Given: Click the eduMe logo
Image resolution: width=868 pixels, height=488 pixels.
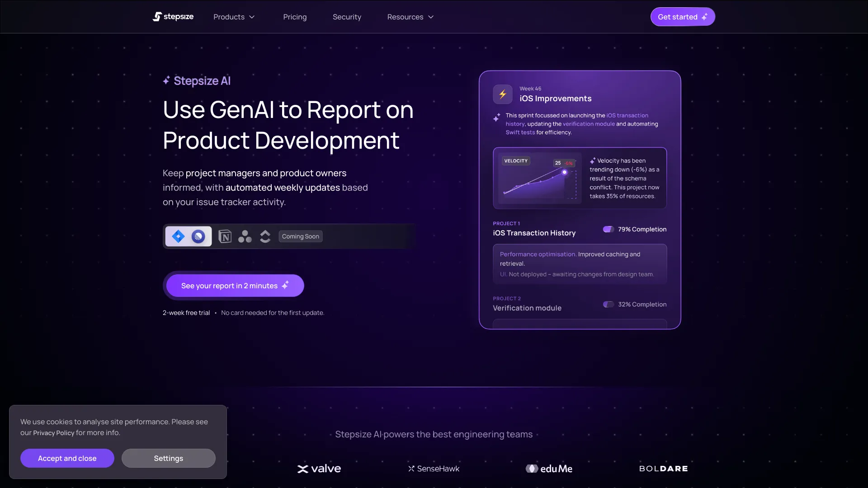Looking at the screenshot, I should 549,469.
